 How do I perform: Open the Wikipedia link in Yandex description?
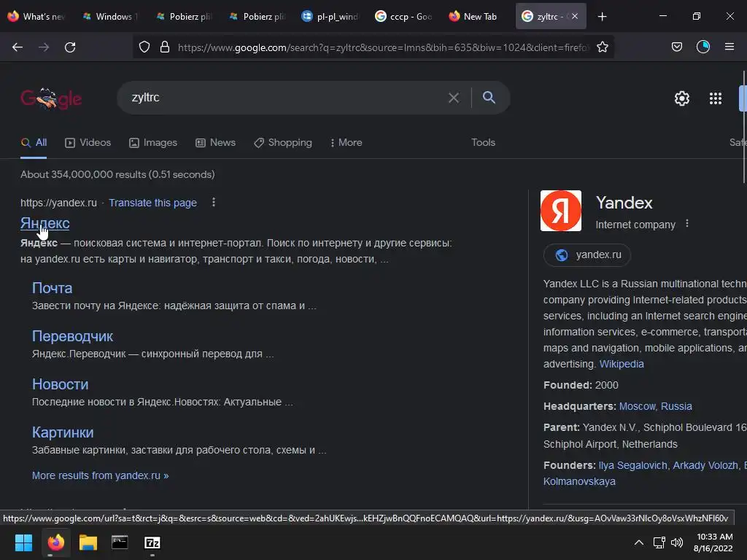(x=622, y=364)
